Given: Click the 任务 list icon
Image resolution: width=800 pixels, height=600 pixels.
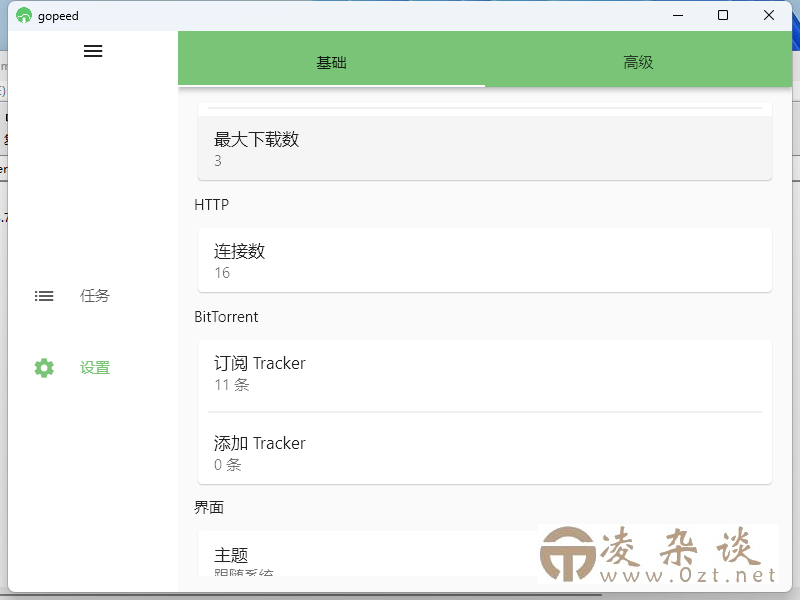Looking at the screenshot, I should coord(44,296).
